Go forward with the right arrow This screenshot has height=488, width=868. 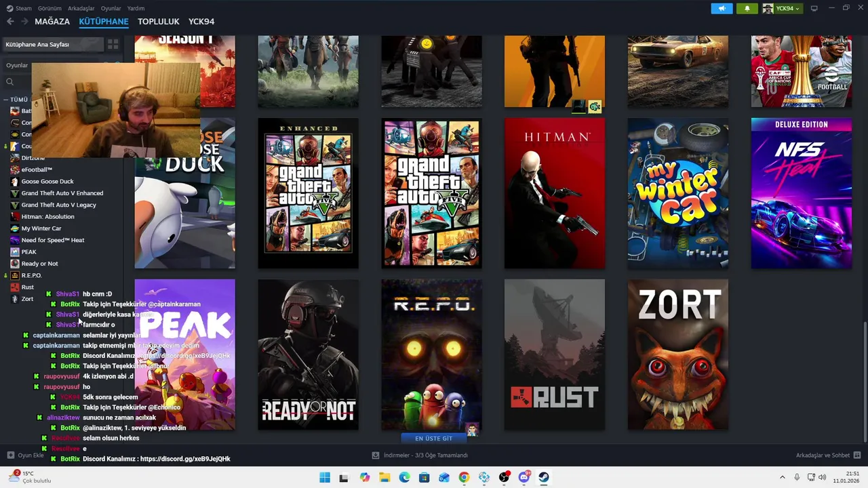click(x=24, y=22)
